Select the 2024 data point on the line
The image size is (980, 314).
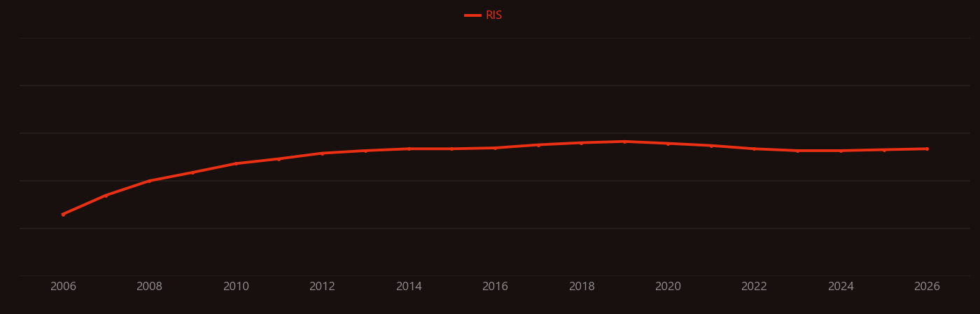point(841,151)
